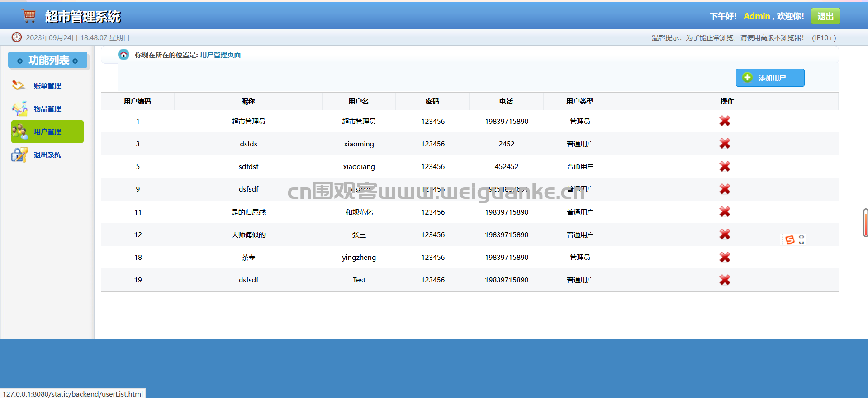Click nickname cell 茶壶
The image size is (868, 398).
click(x=248, y=257)
